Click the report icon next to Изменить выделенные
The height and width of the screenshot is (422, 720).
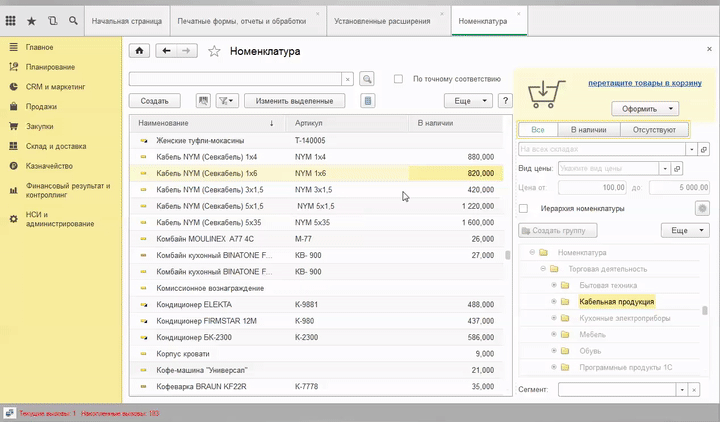pos(367,101)
